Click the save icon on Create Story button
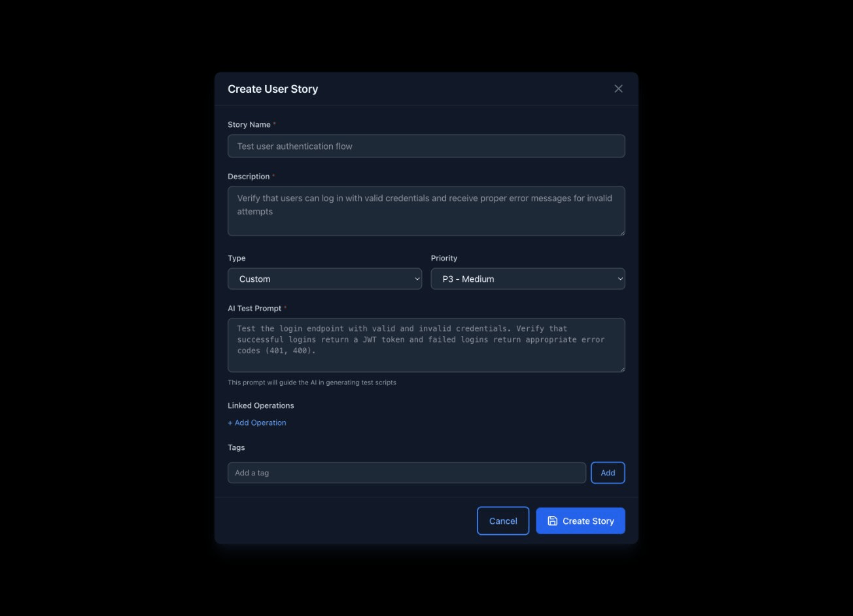This screenshot has height=616, width=853. click(551, 521)
